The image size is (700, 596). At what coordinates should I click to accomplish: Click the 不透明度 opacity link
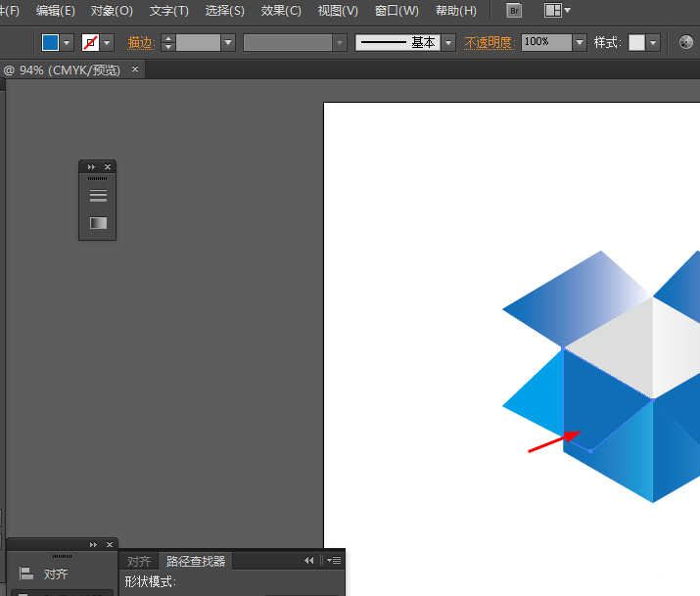[489, 43]
